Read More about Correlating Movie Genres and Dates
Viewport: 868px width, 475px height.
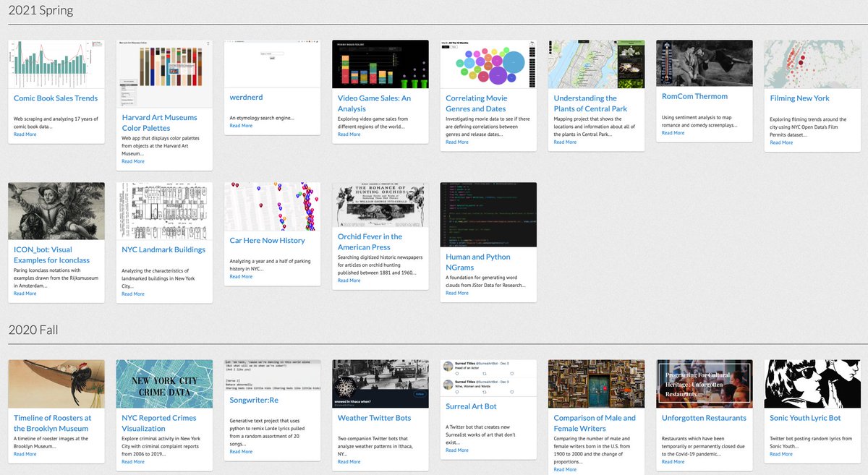pos(456,142)
